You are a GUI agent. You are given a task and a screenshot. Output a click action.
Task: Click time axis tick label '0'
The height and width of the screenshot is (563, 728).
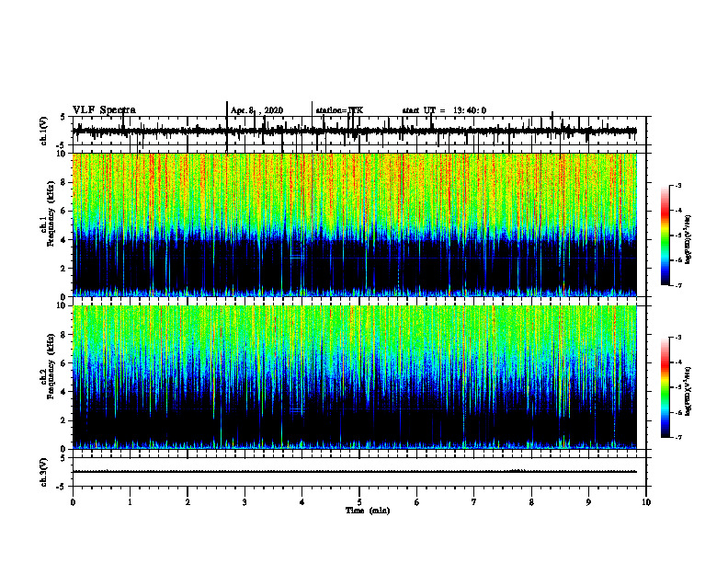click(x=73, y=502)
